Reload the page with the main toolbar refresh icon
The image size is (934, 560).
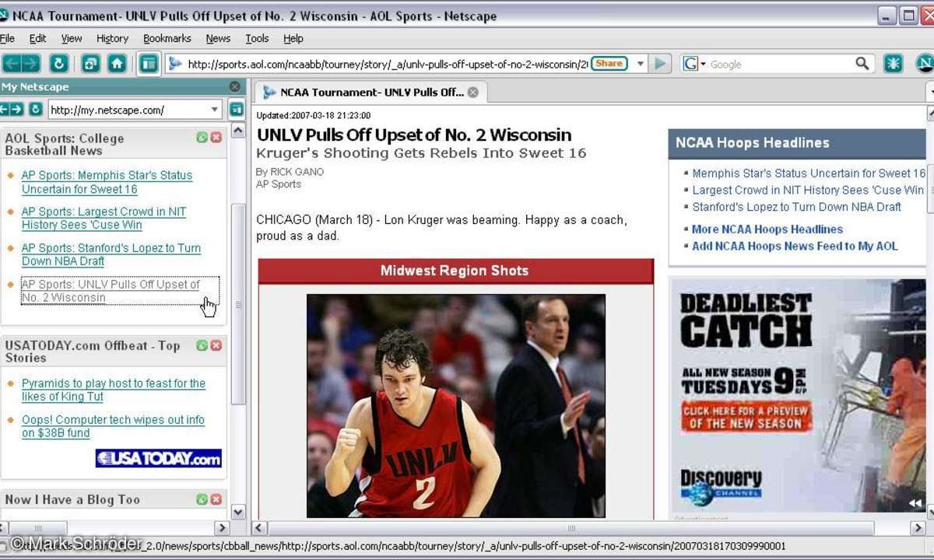(x=59, y=64)
